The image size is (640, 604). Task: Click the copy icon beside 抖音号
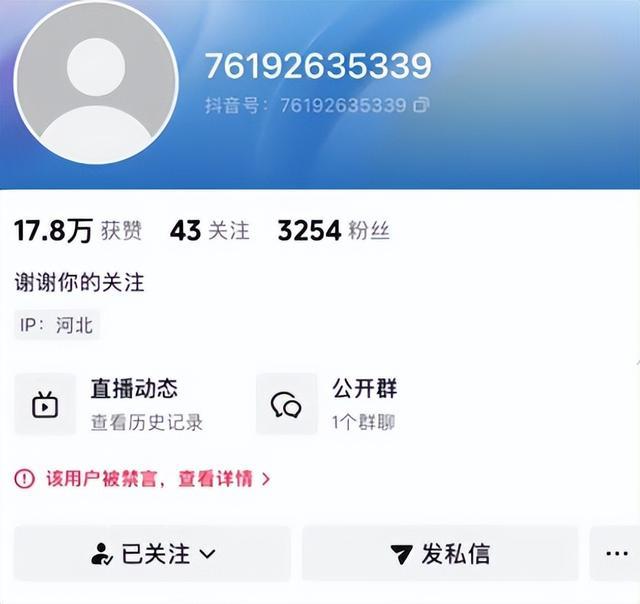(x=421, y=105)
